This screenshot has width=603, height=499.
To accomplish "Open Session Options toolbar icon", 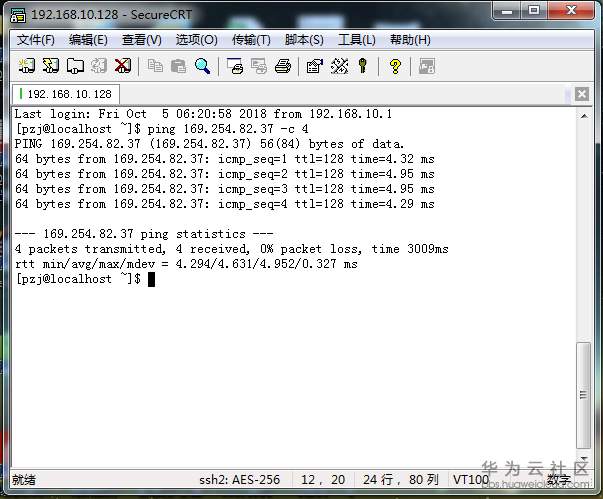I will pyautogui.click(x=315, y=66).
